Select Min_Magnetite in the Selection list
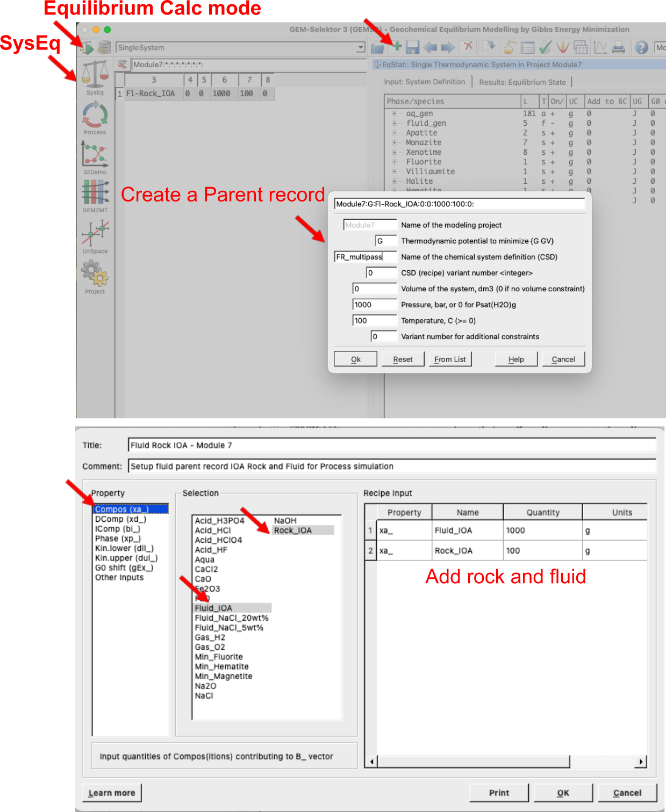666x812 pixels. click(x=224, y=676)
